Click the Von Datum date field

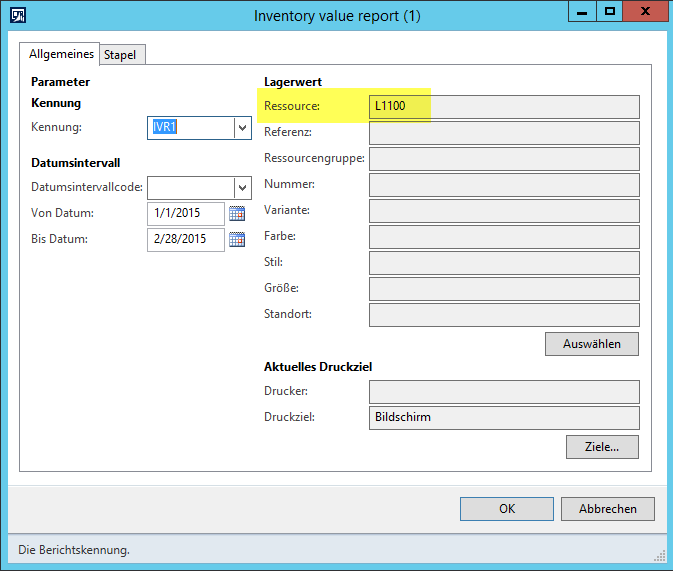tap(186, 213)
